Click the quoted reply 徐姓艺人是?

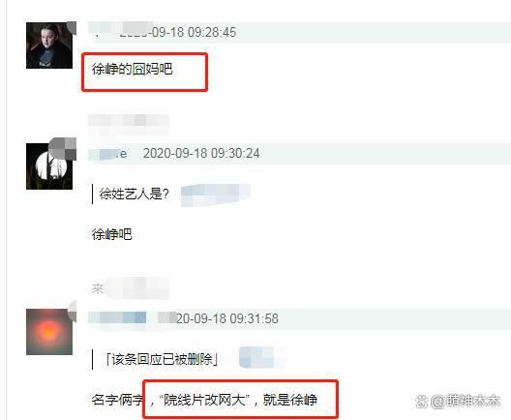[134, 194]
